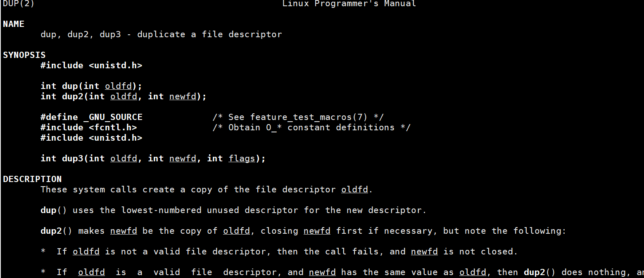Click the word "lowest-numbered" in the description

[x=162, y=210]
